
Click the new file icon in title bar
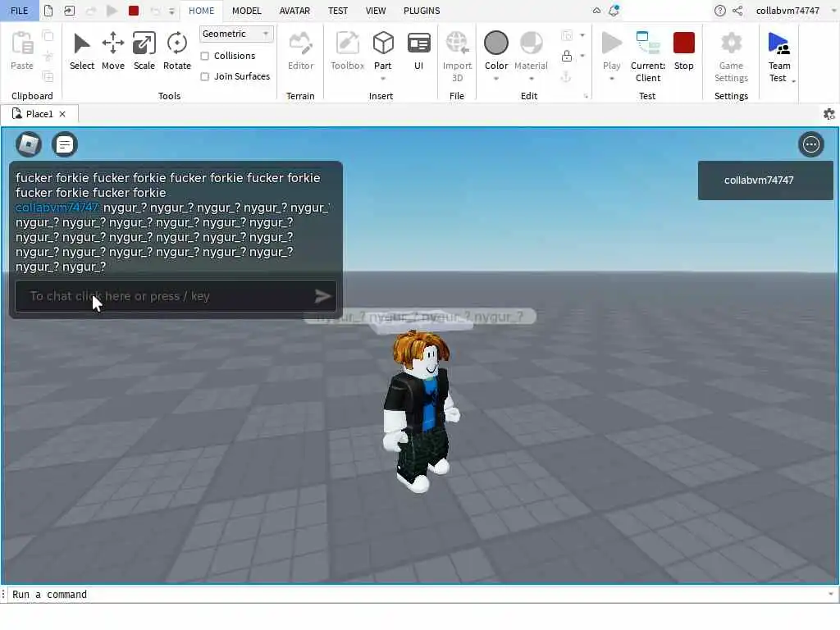coord(48,11)
